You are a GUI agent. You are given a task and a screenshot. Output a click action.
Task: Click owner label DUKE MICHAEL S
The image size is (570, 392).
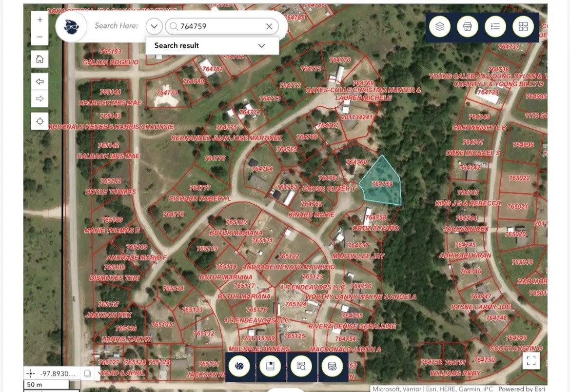pyautogui.click(x=473, y=153)
